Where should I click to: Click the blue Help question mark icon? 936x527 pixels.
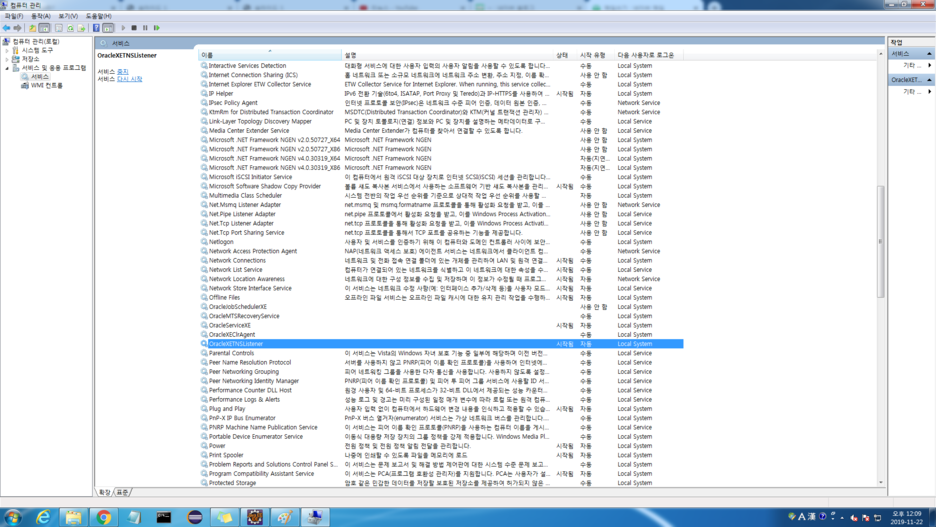click(x=96, y=28)
